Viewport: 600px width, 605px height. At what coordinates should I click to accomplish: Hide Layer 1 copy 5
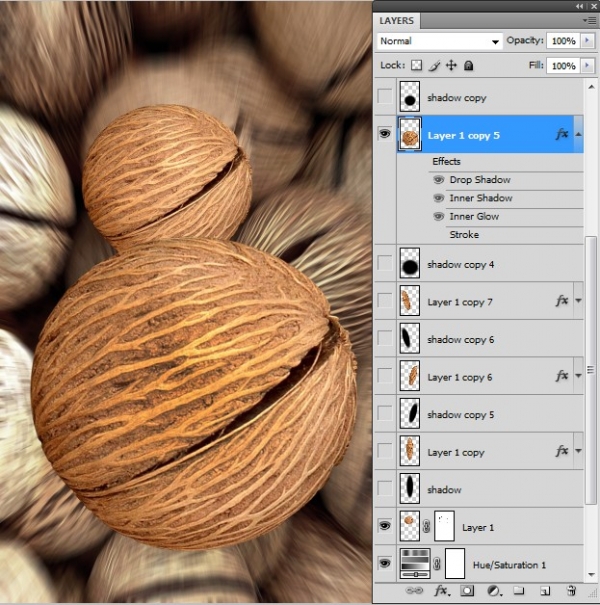point(385,134)
